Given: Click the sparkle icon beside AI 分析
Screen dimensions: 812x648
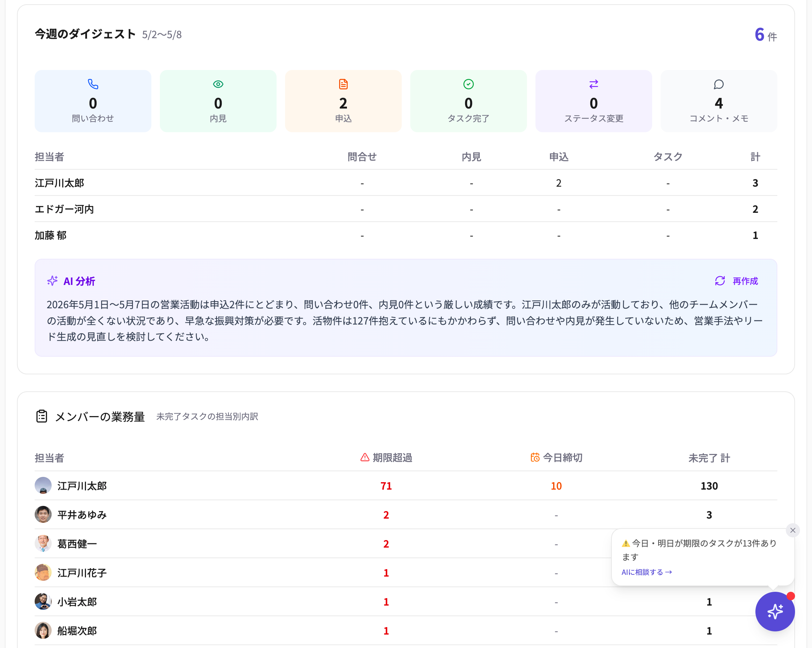Looking at the screenshot, I should [52, 281].
